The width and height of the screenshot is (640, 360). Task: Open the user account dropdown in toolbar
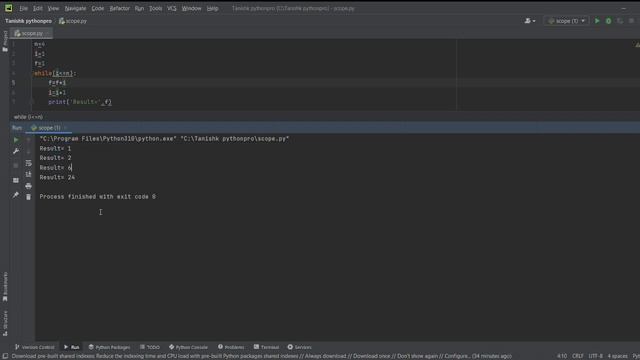coord(530,21)
